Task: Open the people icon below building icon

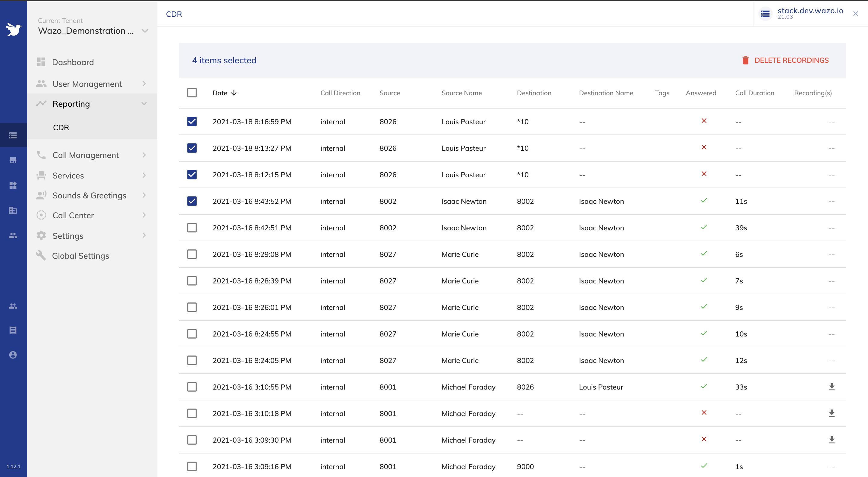Action: click(13, 235)
